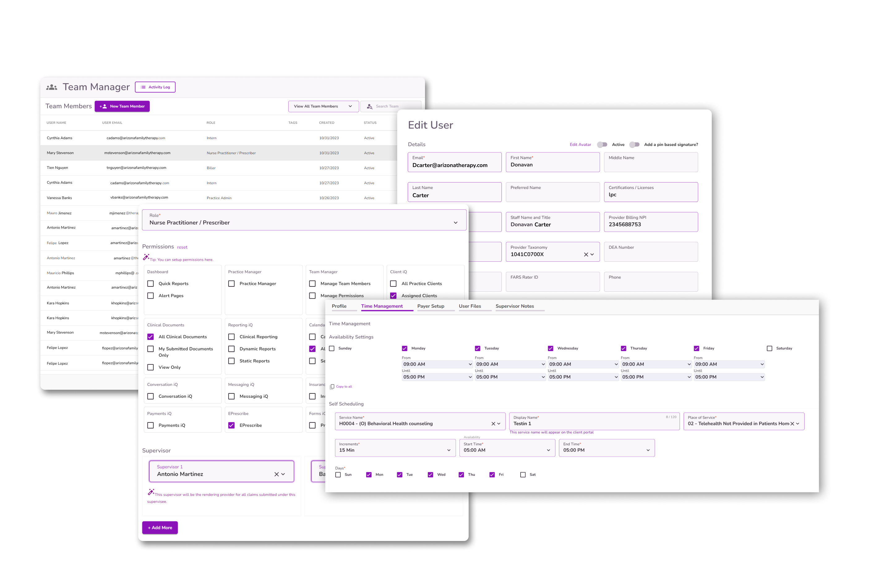This screenshot has height=588, width=872.
Task: Click the Copy to all icon
Action: coord(332,387)
